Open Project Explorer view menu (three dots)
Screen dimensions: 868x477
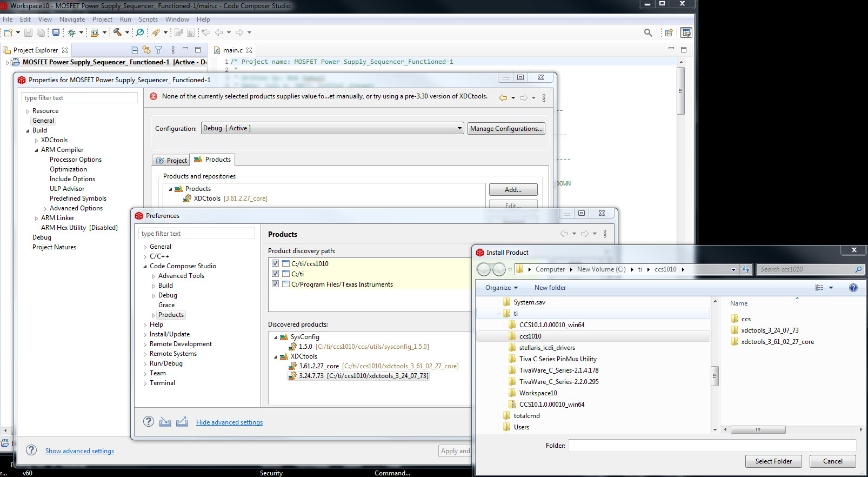pyautogui.click(x=173, y=50)
